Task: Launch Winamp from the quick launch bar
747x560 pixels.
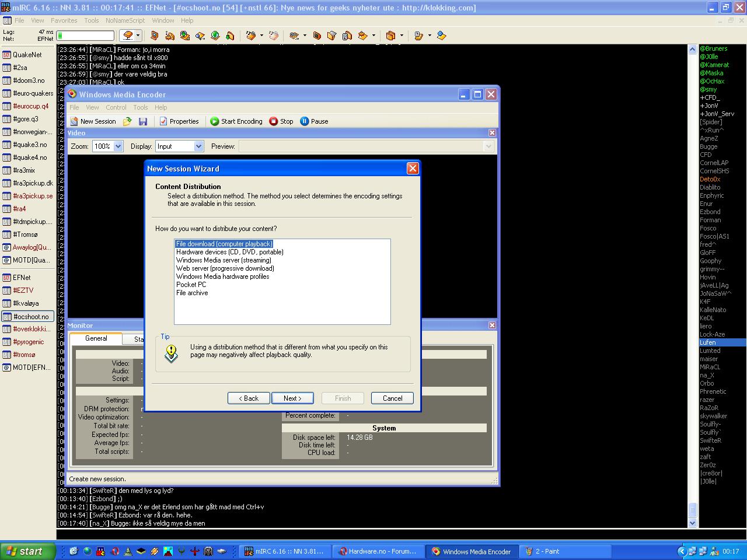Action: 155,551
